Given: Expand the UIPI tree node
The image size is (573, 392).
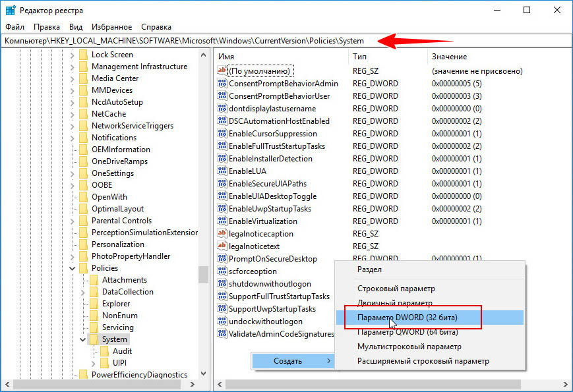Looking at the screenshot, I should (94, 363).
